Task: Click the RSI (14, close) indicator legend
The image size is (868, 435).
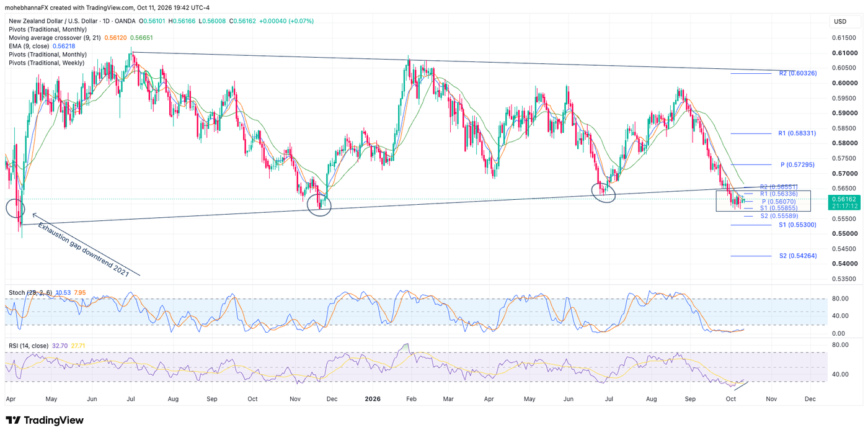Action: coord(28,346)
